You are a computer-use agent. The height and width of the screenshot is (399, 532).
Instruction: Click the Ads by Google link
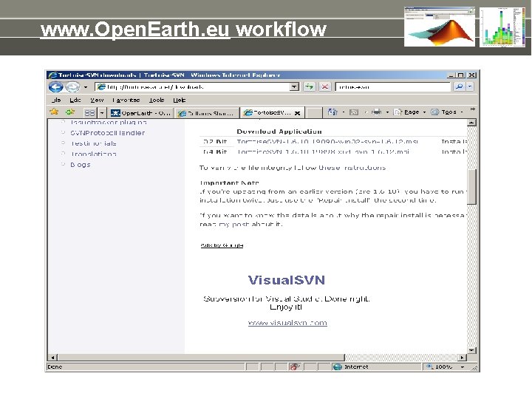pyautogui.click(x=222, y=245)
